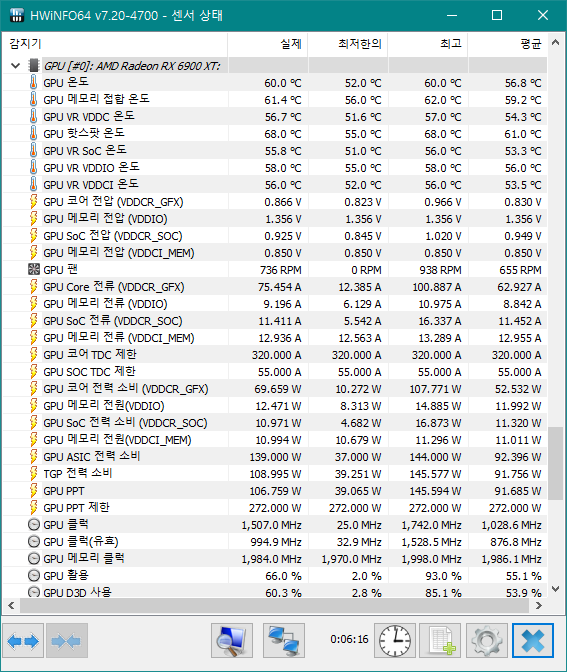Select the GPU SoC 전류 (VDDCR_SOC) row
Image resolution: width=567 pixels, height=672 pixels.
tap(275, 321)
